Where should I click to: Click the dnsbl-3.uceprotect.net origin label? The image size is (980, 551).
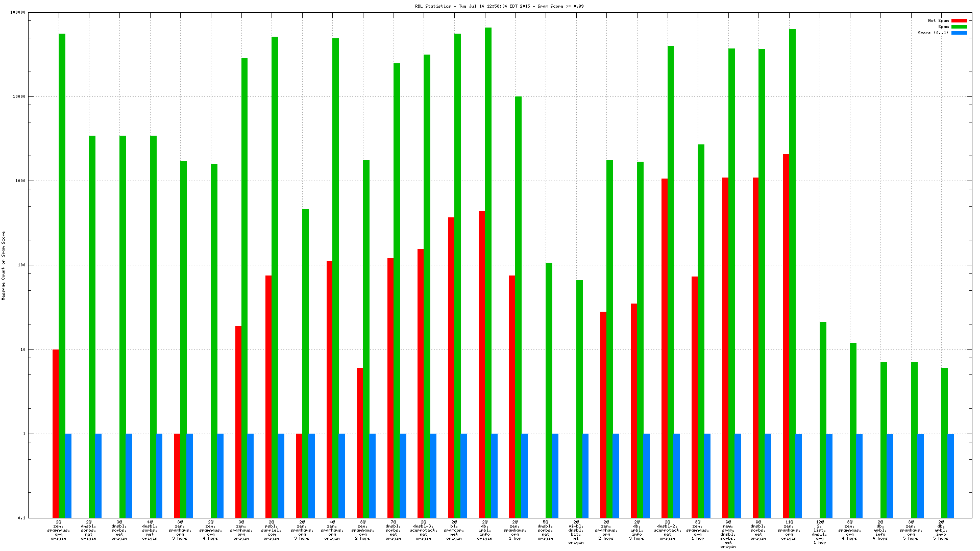(x=423, y=530)
